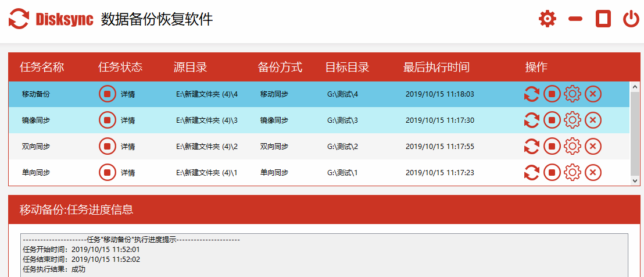Click timestamp 2019/10/15 11:17:23
644x277 pixels.
(440, 173)
